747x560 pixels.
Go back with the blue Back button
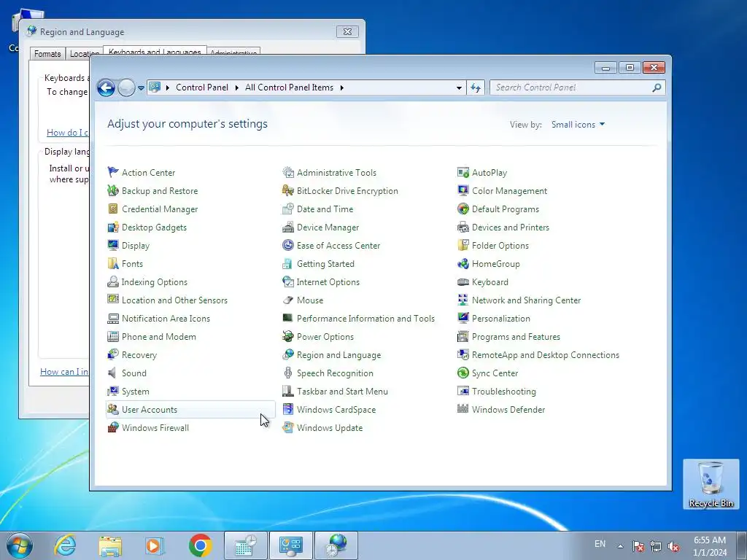click(x=106, y=87)
